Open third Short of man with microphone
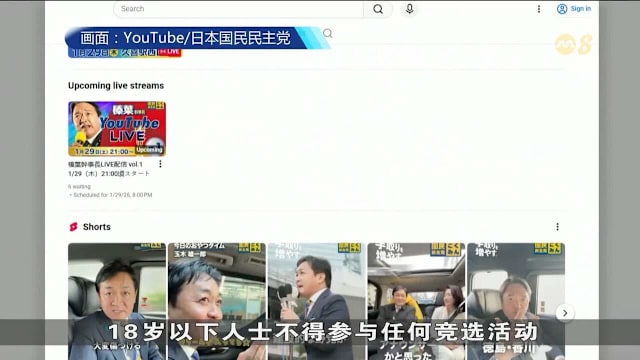640x360 pixels. click(317, 301)
